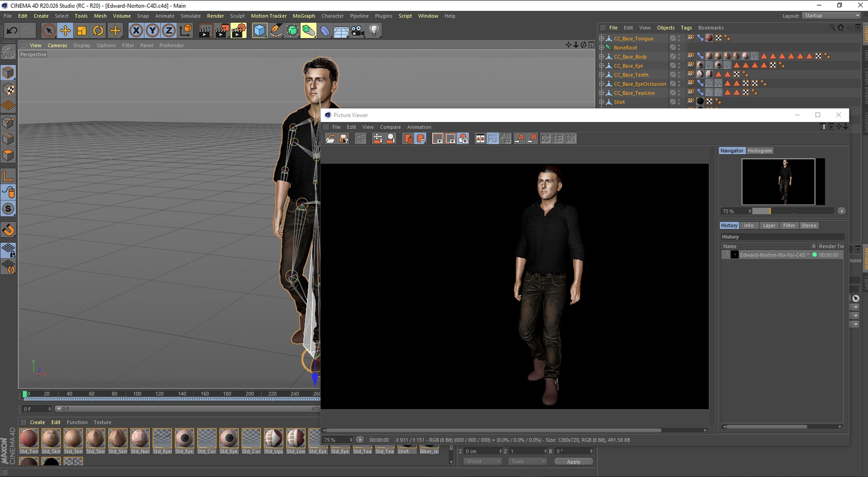The width and height of the screenshot is (868, 477).
Task: Click the Undo arrow icon
Action: (12, 31)
